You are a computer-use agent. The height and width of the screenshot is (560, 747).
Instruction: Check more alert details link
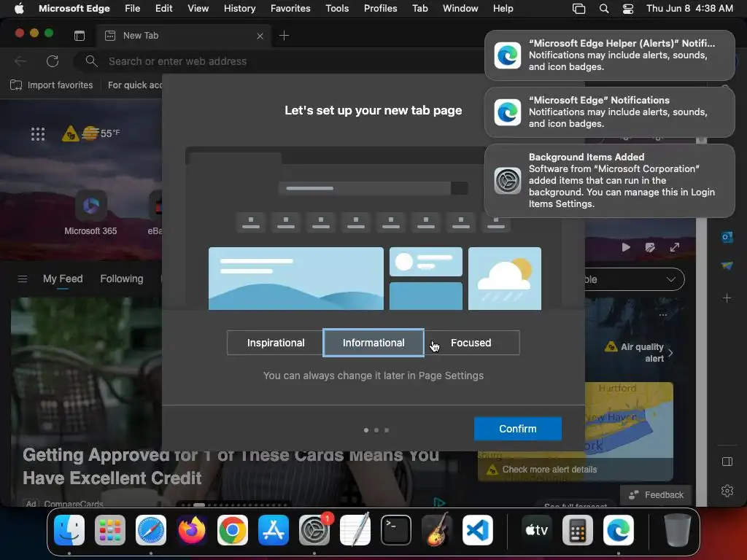[549, 470]
